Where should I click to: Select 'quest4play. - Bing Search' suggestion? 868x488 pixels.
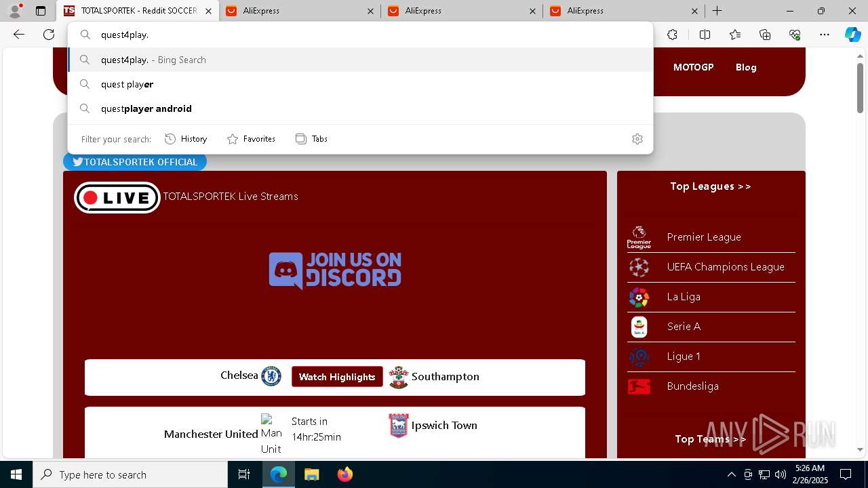pyautogui.click(x=360, y=60)
